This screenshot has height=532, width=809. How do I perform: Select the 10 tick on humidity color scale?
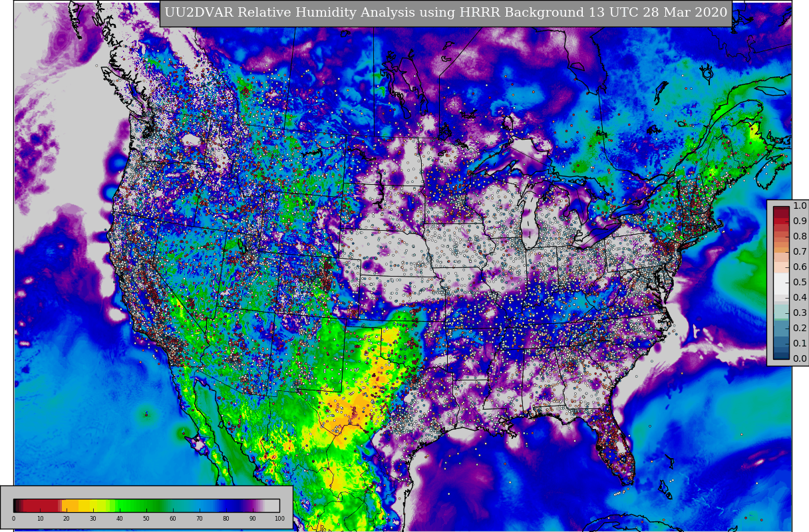40,519
